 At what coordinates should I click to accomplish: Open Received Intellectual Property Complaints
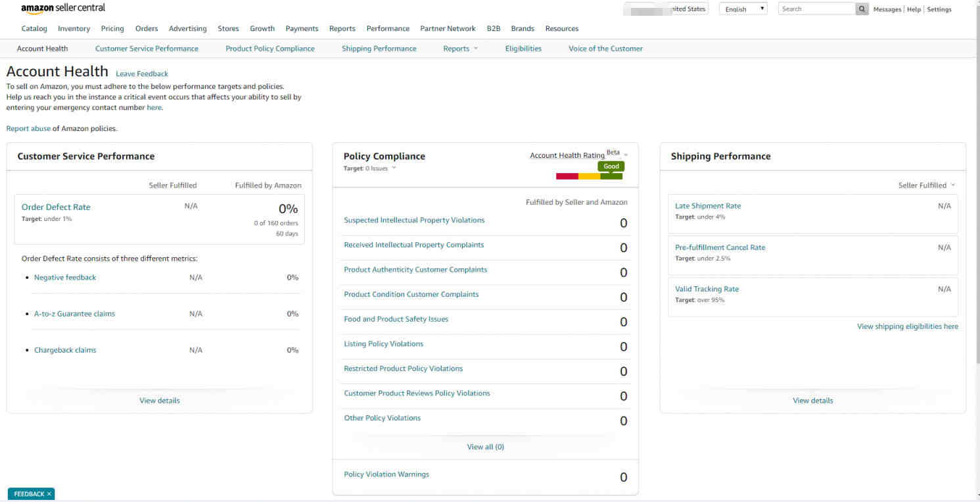click(x=414, y=245)
